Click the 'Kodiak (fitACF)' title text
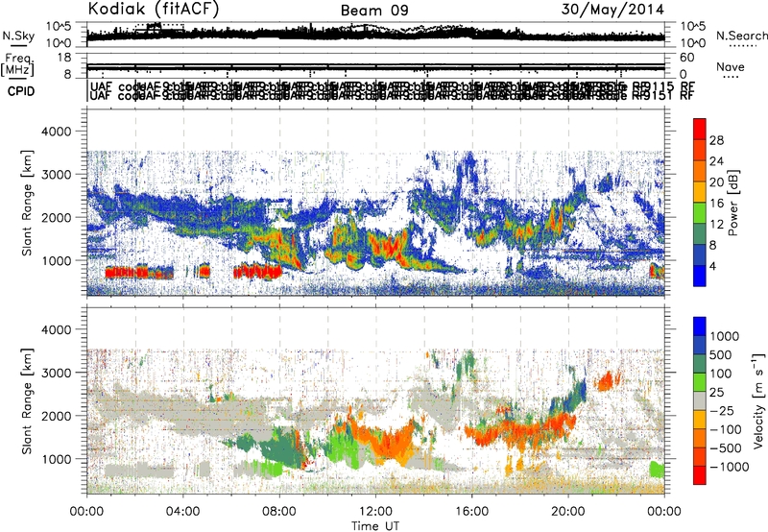This screenshot has width=768, height=532. pos(154,9)
